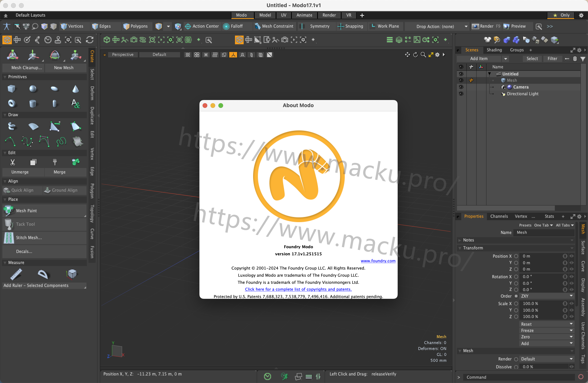This screenshot has height=383, width=588.
Task: Click the refresh arrows icon in left toolbar
Action: (x=90, y=40)
